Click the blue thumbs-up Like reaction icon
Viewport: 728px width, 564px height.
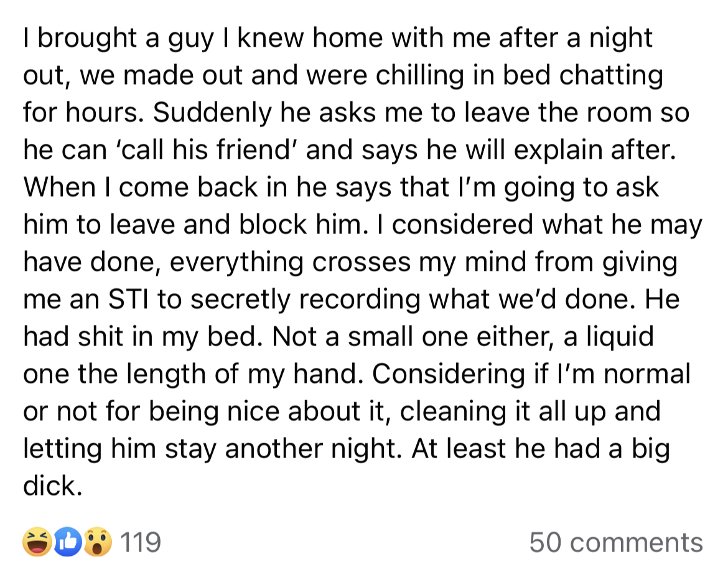coord(68,542)
